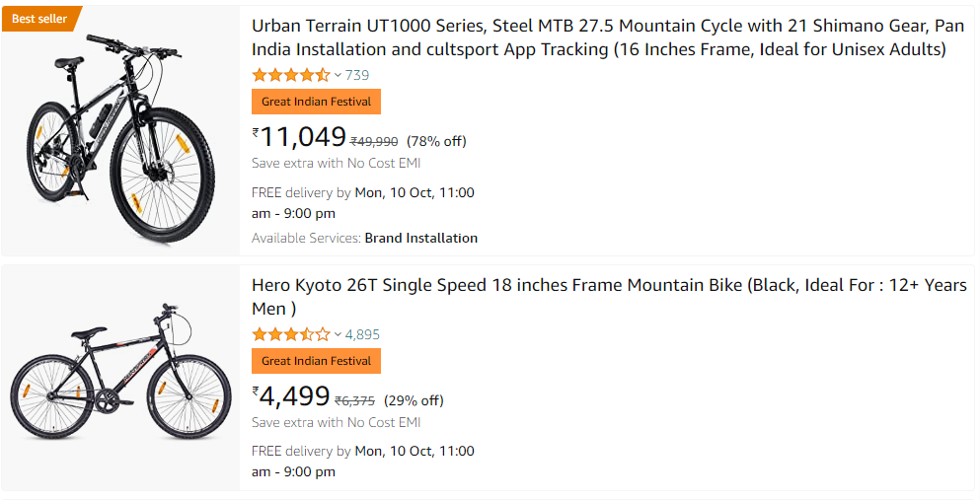Expand rating chevron next to 4,895 reviews
The image size is (980, 500).
[338, 334]
